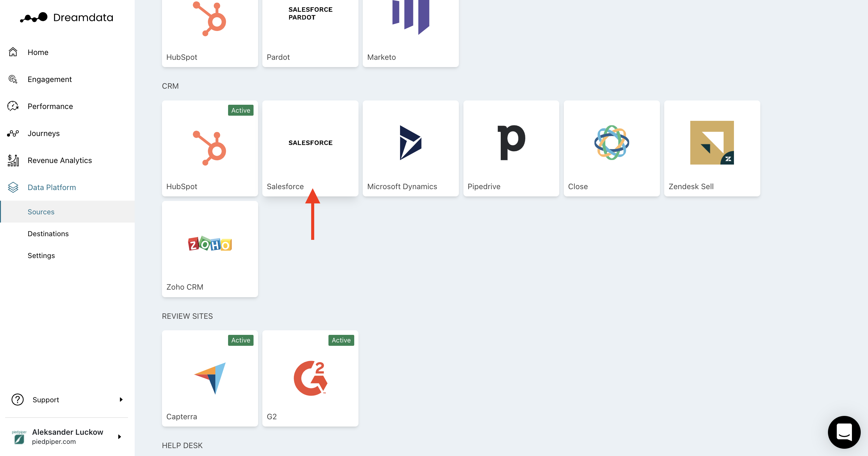The height and width of the screenshot is (456, 868).
Task: Open the Journeys menu item
Action: coord(67,133)
